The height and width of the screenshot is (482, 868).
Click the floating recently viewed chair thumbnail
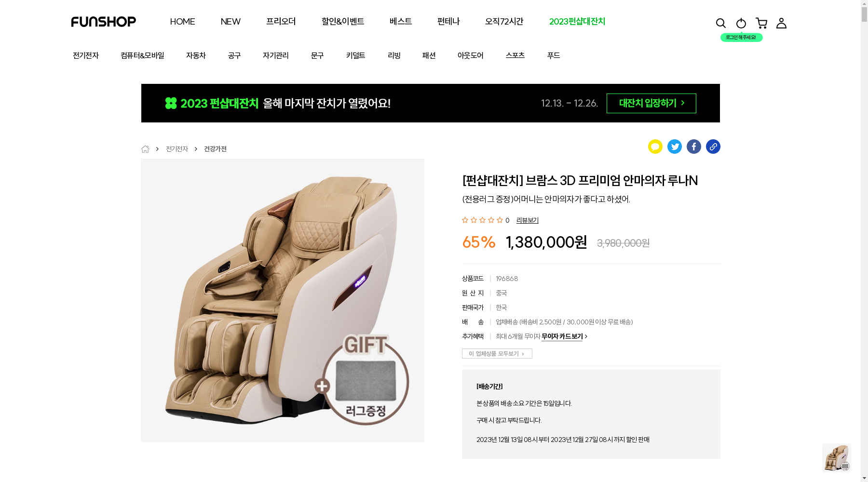(837, 458)
